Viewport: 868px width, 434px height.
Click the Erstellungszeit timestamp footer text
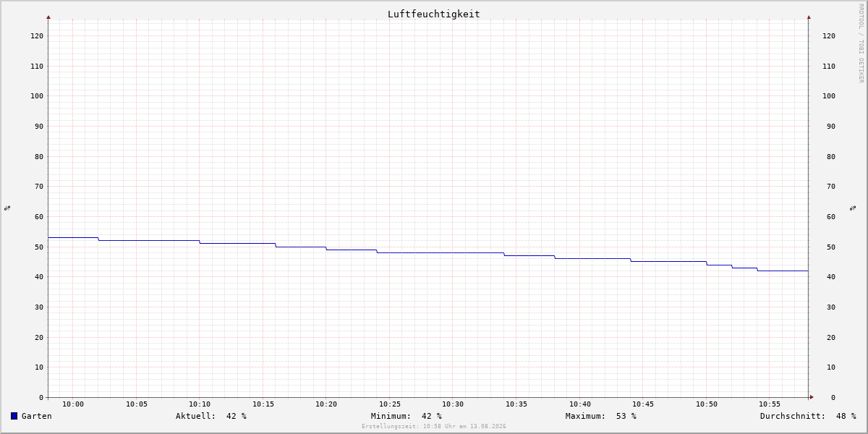(434, 427)
